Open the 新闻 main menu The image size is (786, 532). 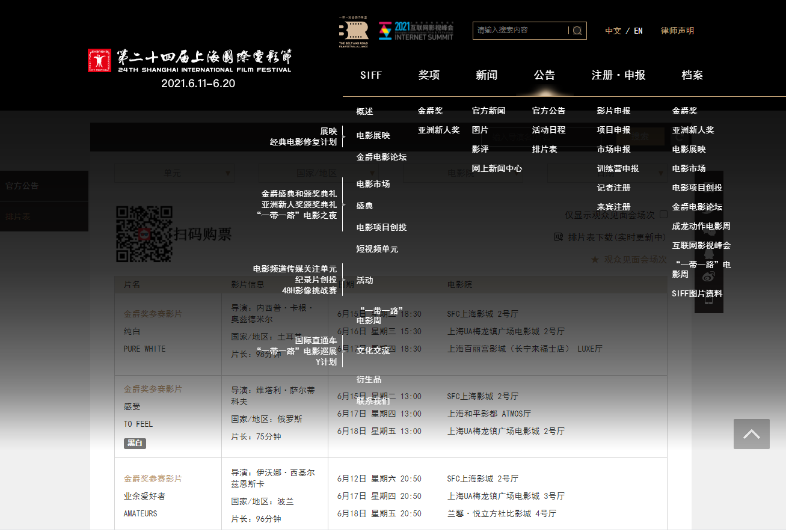[487, 75]
